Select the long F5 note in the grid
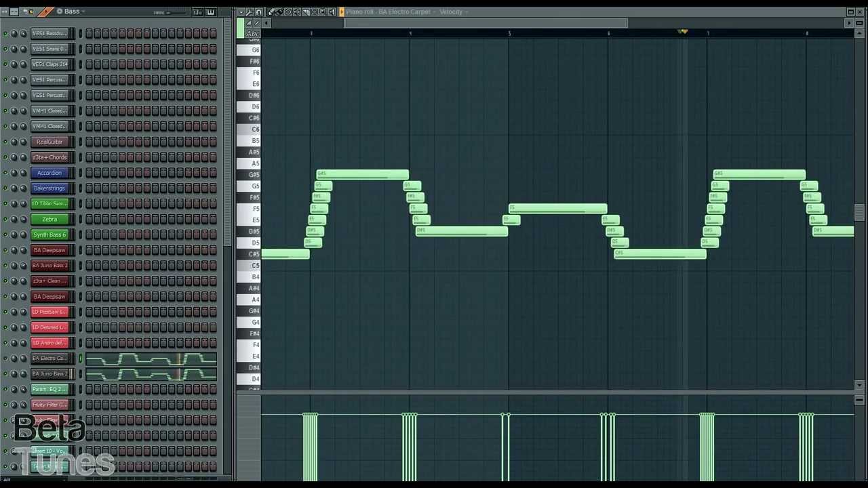The height and width of the screenshot is (488, 868). tap(558, 209)
